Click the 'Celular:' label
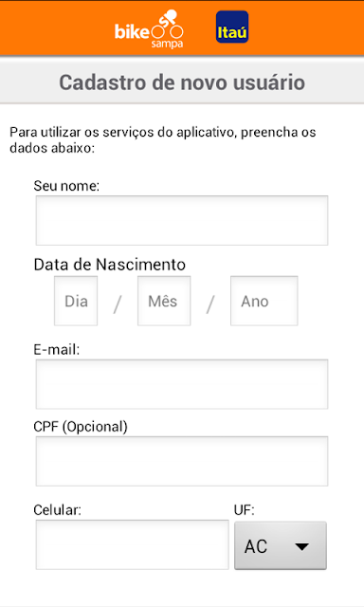The height and width of the screenshot is (607, 364). point(57,510)
